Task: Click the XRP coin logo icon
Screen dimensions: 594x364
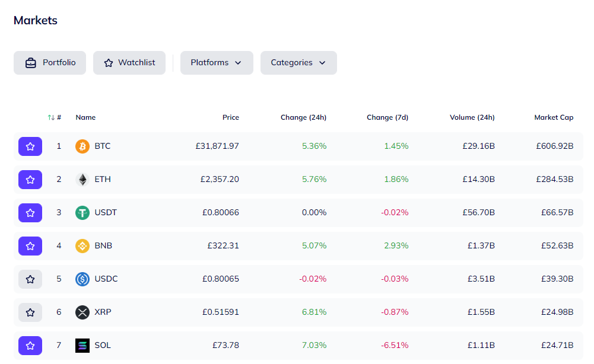Action: [x=82, y=312]
